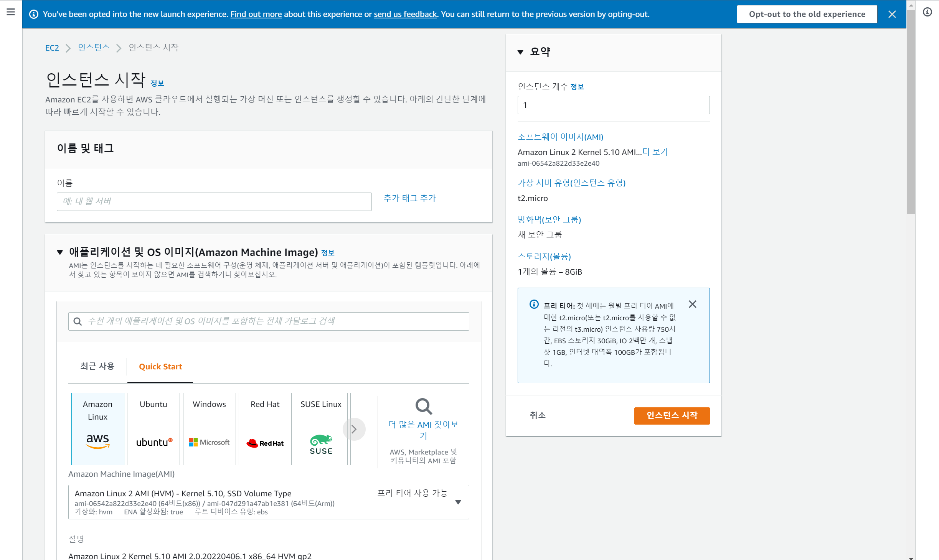Screen dimensions: 939x560
Task: Choose the SUSE Linux AMI tile
Action: tap(321, 428)
